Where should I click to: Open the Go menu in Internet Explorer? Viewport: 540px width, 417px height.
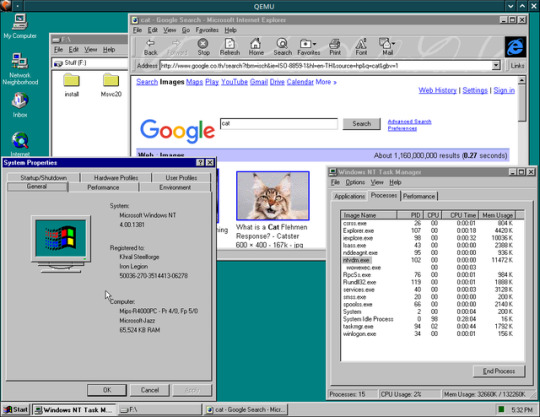point(186,30)
